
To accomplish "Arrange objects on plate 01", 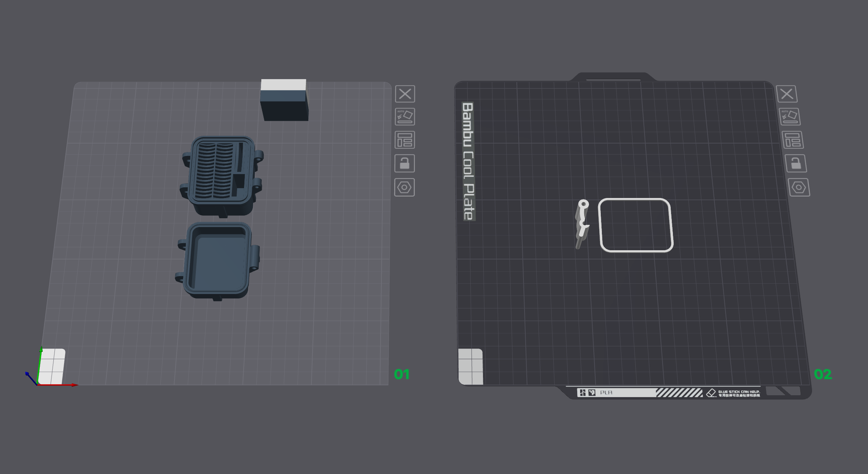I will 405,140.
